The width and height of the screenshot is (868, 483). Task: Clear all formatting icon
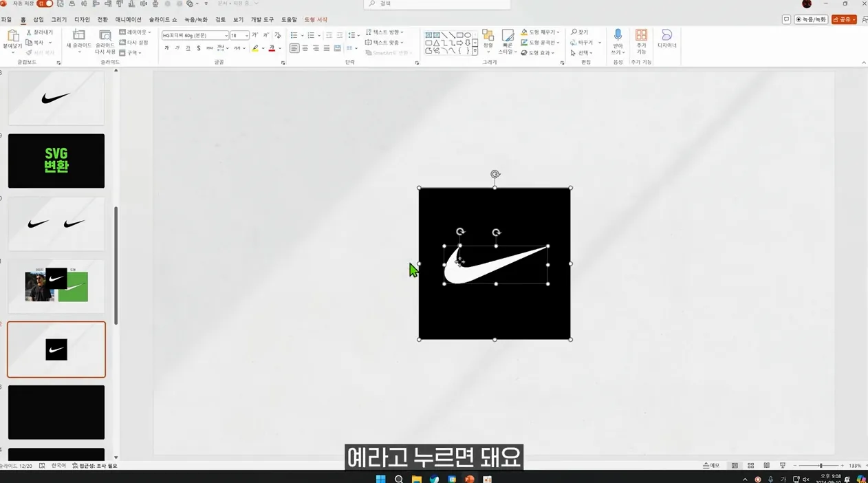point(278,35)
